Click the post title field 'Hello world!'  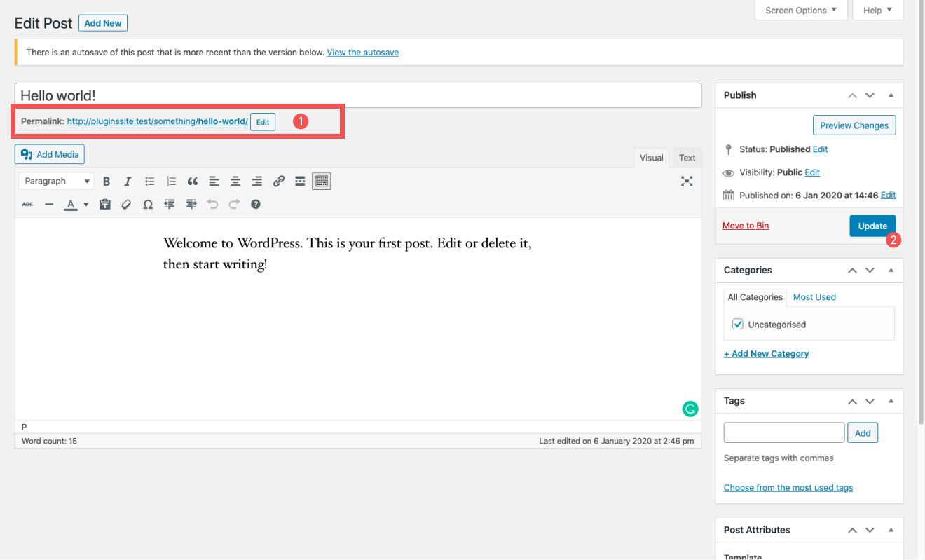point(358,95)
